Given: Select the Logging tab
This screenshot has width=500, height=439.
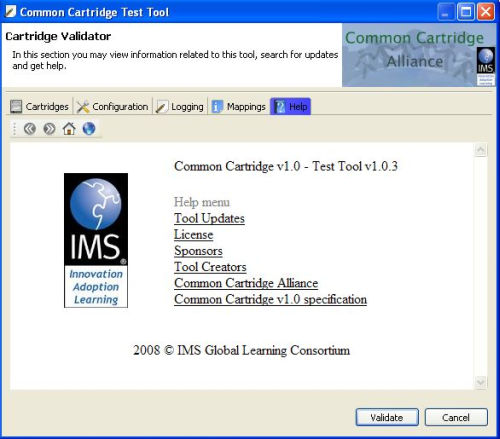Looking at the screenshot, I should click(x=180, y=107).
